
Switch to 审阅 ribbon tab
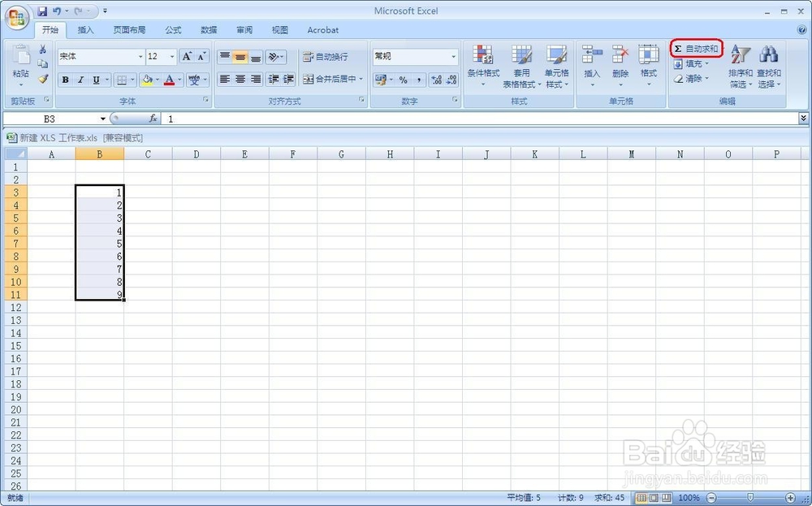pos(244,30)
